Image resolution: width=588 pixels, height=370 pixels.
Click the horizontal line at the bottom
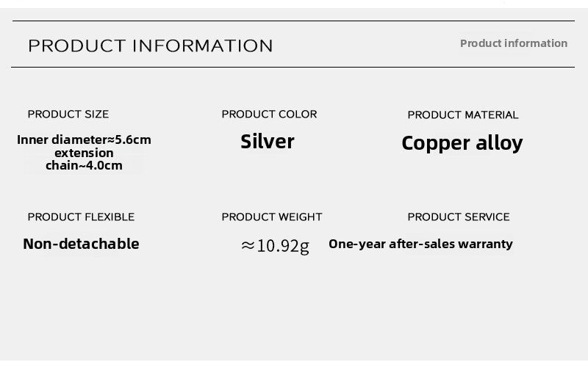click(294, 360)
